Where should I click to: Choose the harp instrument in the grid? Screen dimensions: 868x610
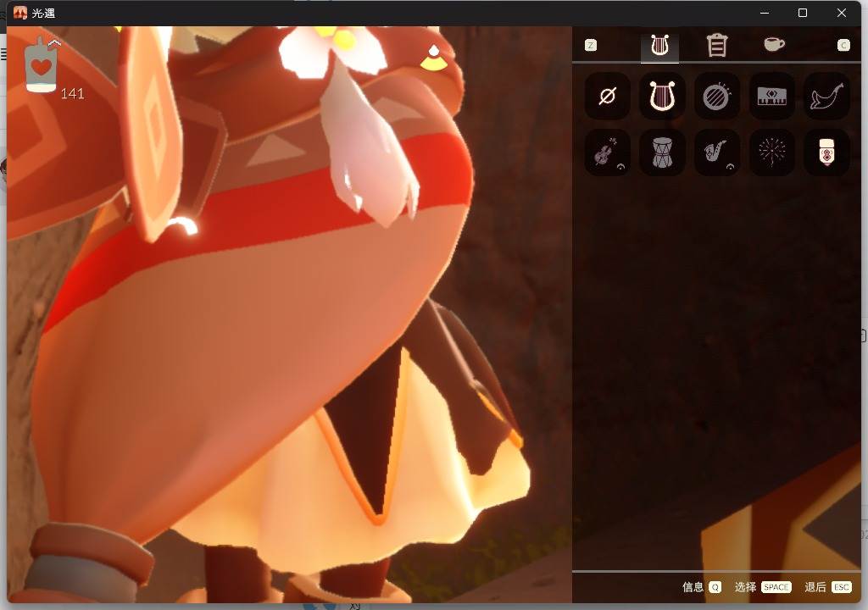click(661, 97)
